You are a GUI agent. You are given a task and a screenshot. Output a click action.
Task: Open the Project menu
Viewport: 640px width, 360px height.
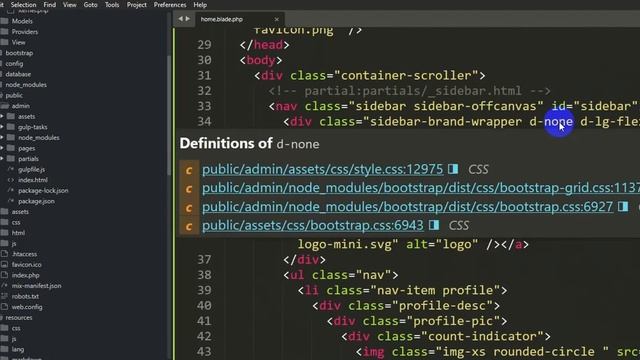tap(136, 5)
